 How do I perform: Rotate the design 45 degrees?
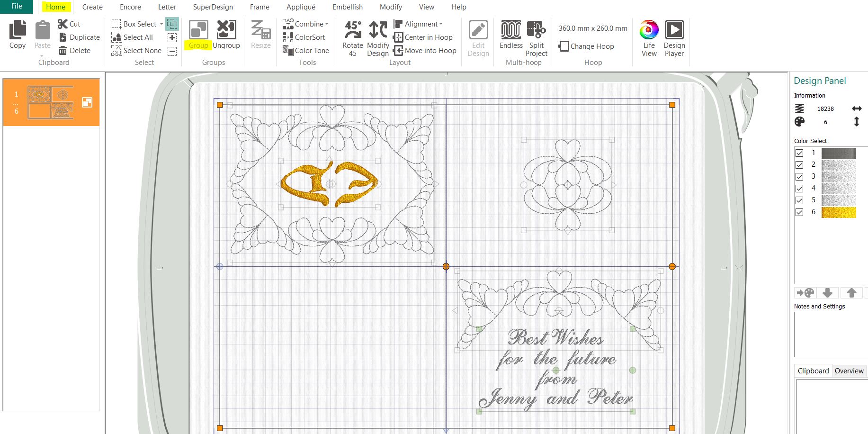353,38
